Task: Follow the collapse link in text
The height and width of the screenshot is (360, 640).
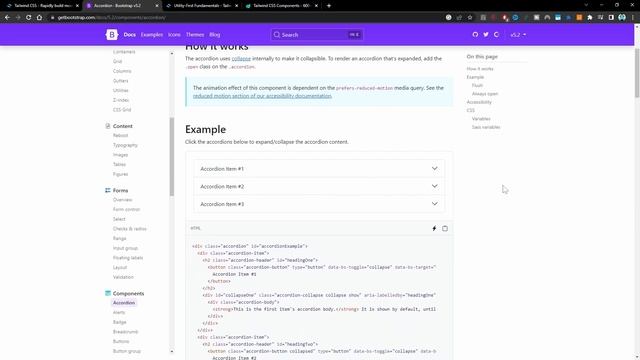Action: (241, 59)
